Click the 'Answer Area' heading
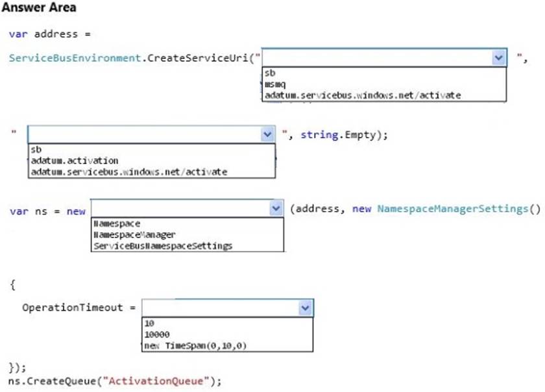545x392 pixels. coord(38,7)
